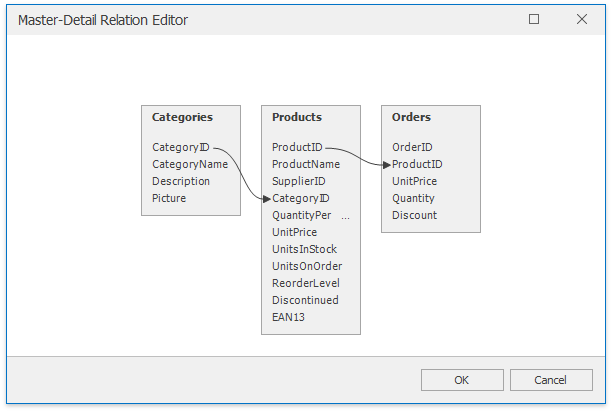
Task: Click EAN13 field in Products
Action: tap(288, 317)
